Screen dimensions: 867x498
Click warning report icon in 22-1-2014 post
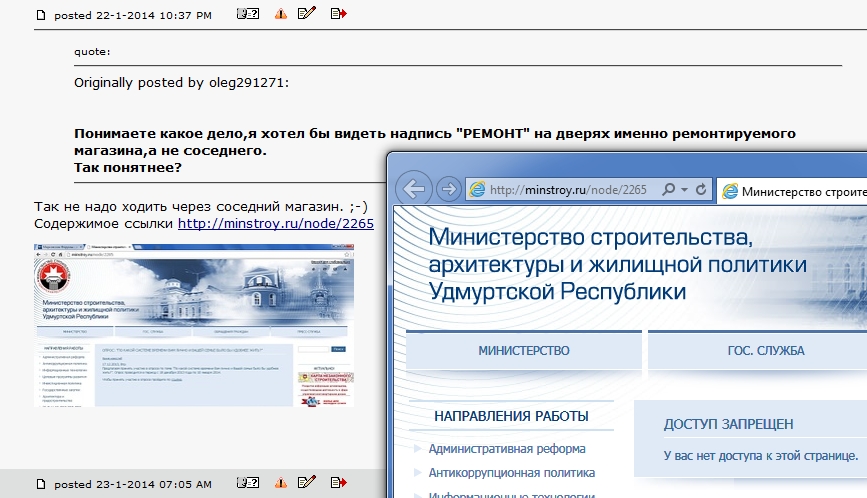pyautogui.click(x=281, y=14)
